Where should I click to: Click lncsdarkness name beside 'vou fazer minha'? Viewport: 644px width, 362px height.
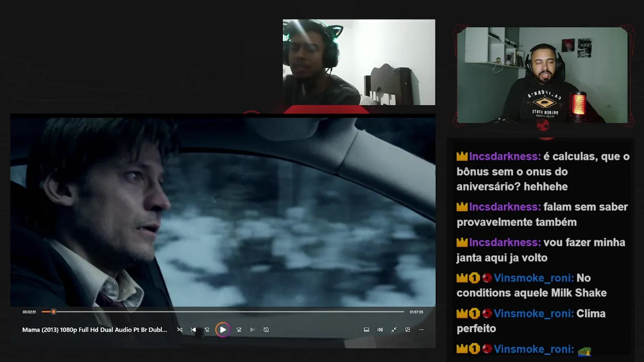pos(505,243)
